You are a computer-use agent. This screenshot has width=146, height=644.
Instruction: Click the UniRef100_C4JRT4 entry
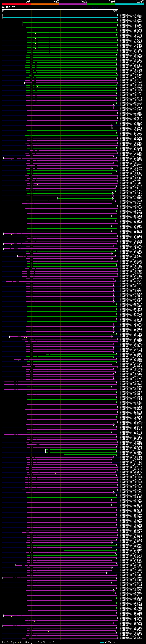point(131,161)
